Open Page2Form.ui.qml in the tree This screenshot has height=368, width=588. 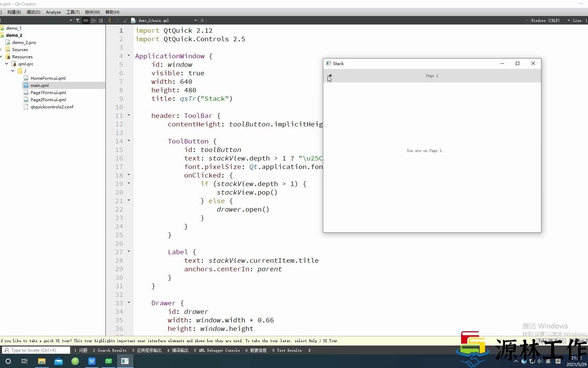(48, 100)
